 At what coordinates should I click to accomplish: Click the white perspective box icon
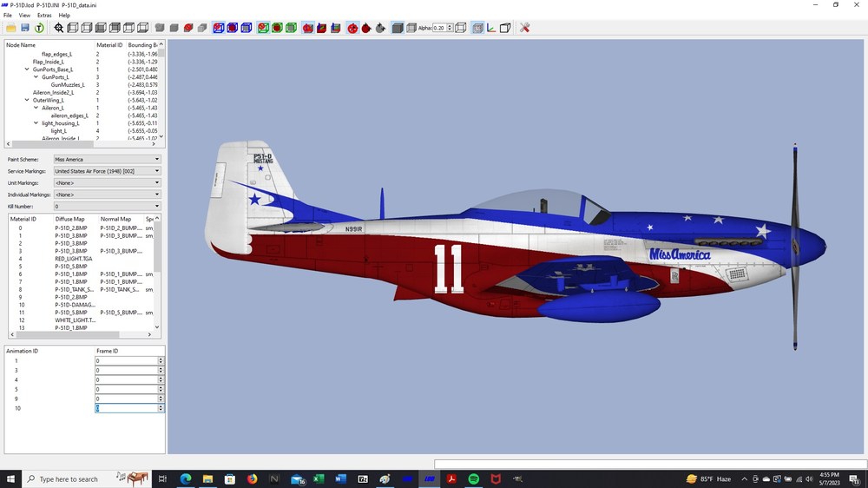[x=505, y=28]
